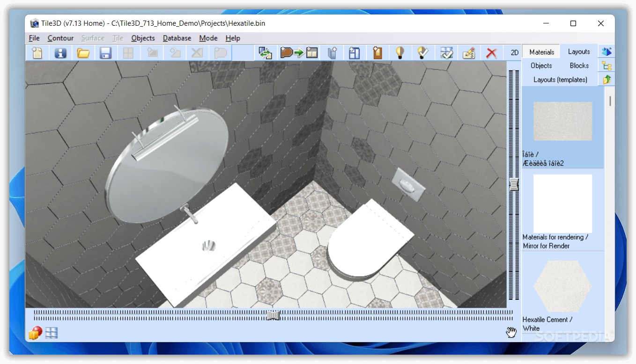Screen dimensions: 636x364
Task: Open the Database menu
Action: (x=177, y=38)
